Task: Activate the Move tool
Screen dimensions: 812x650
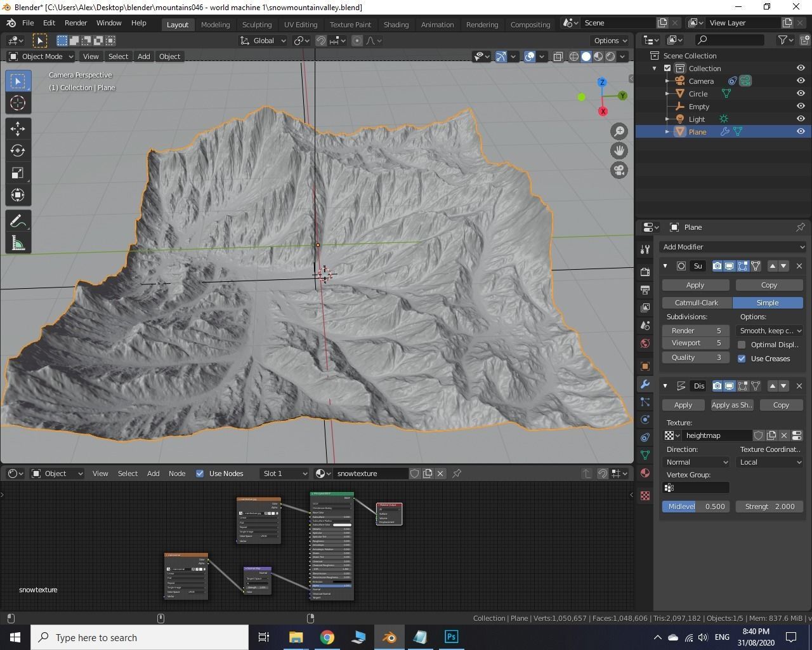Action: click(x=18, y=129)
